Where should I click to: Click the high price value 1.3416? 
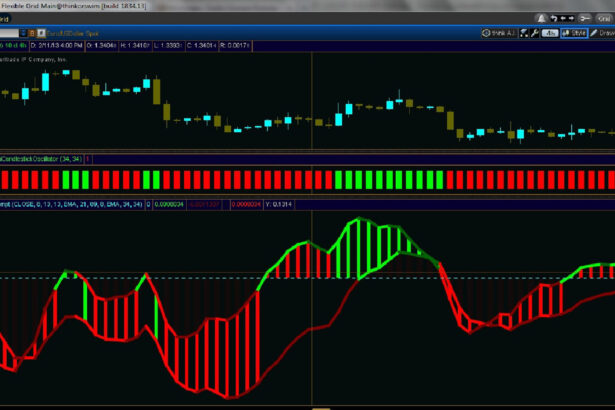point(135,46)
